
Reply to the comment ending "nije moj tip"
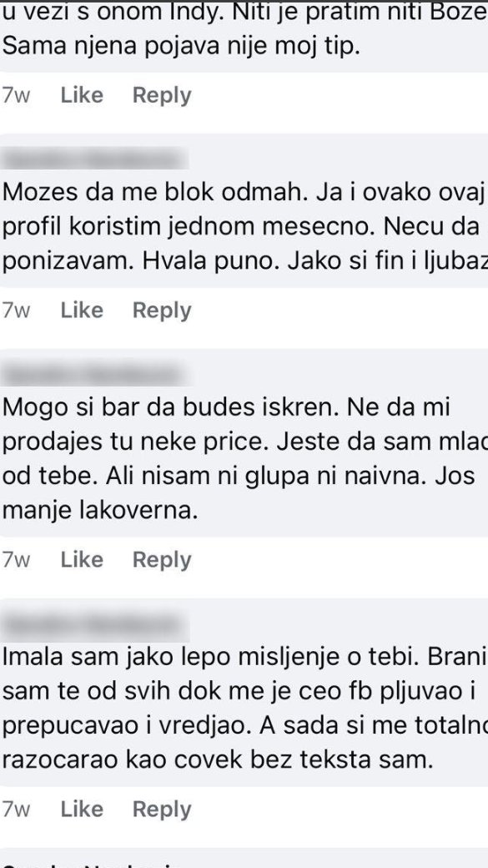[162, 95]
